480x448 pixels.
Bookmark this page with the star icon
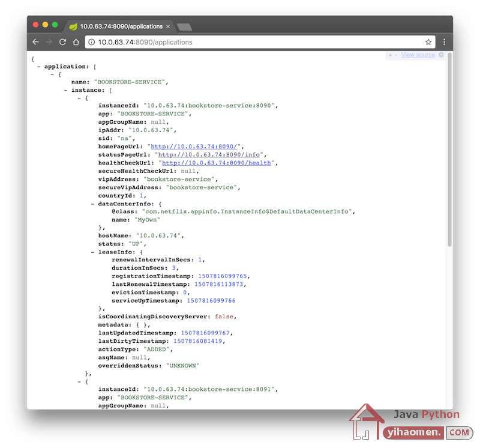[428, 42]
